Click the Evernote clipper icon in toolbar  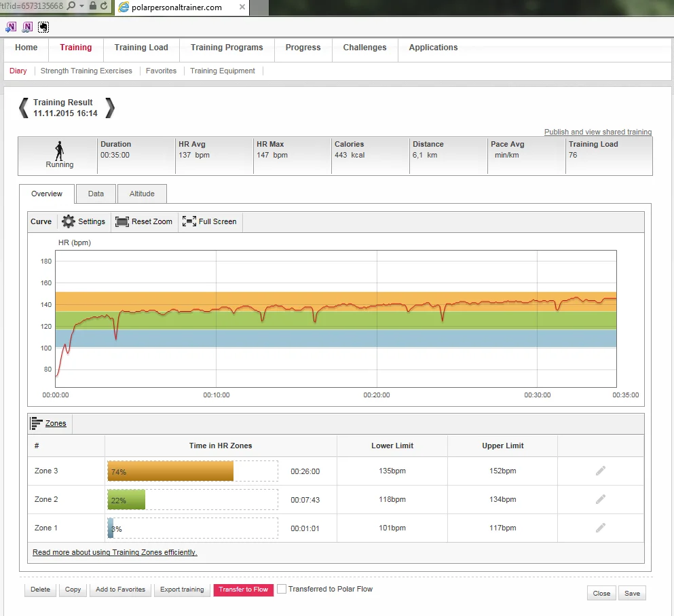coord(43,27)
